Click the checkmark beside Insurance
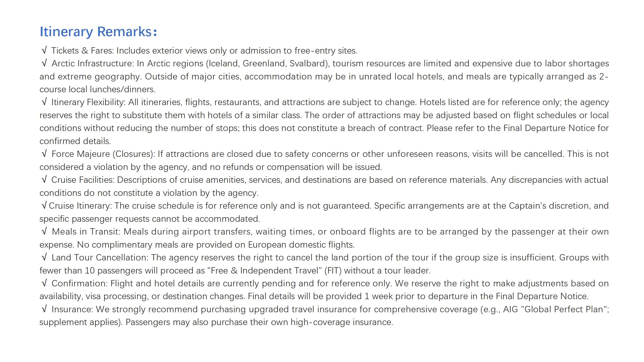Viewport: 644px width, 362px height. pos(44,309)
